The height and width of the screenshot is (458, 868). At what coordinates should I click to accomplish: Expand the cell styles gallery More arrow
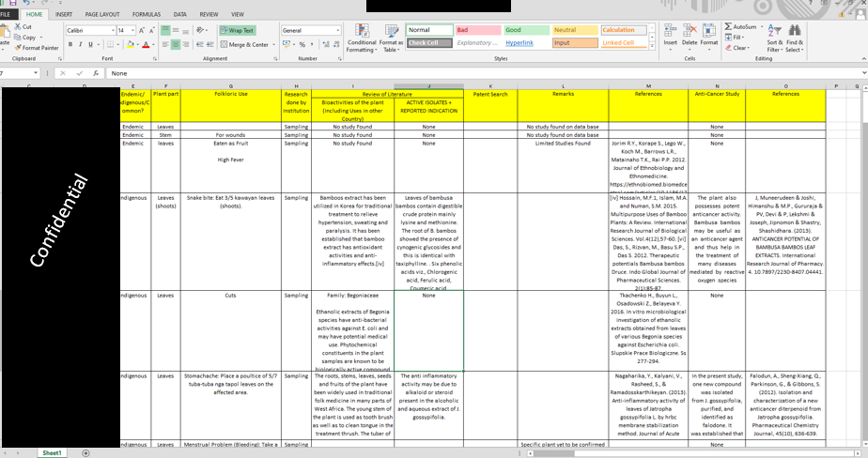coord(652,47)
